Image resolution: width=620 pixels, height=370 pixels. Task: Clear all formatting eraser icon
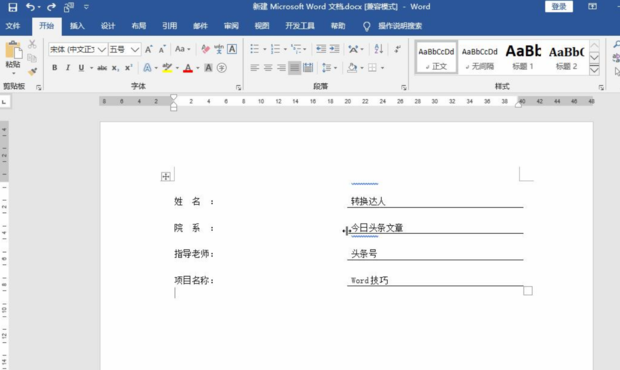(x=205, y=49)
